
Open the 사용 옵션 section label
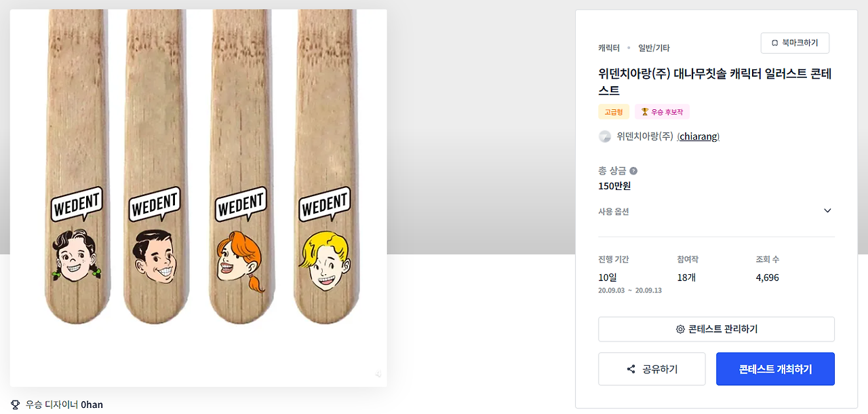614,211
